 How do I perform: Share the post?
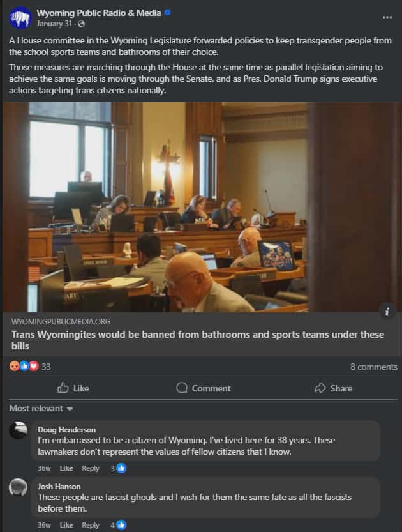(x=334, y=388)
